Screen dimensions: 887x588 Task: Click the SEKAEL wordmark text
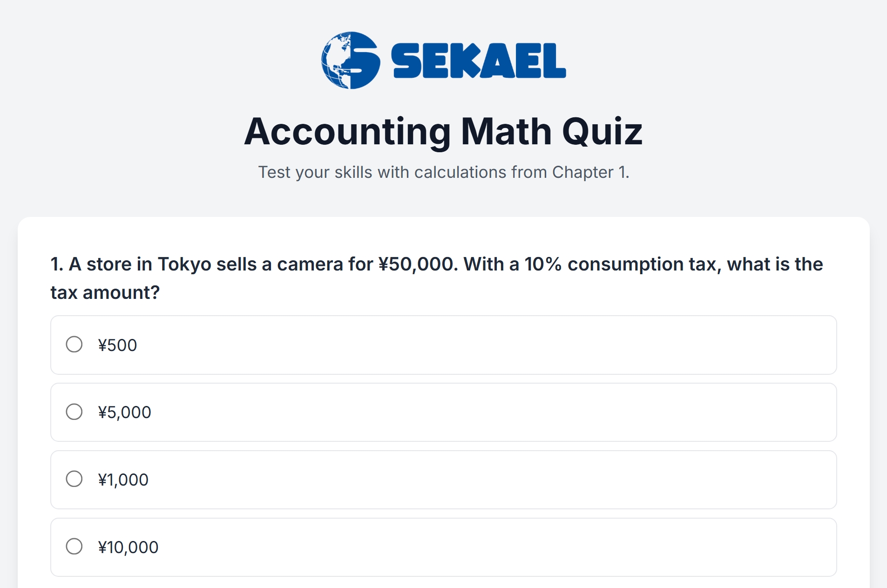(478, 61)
